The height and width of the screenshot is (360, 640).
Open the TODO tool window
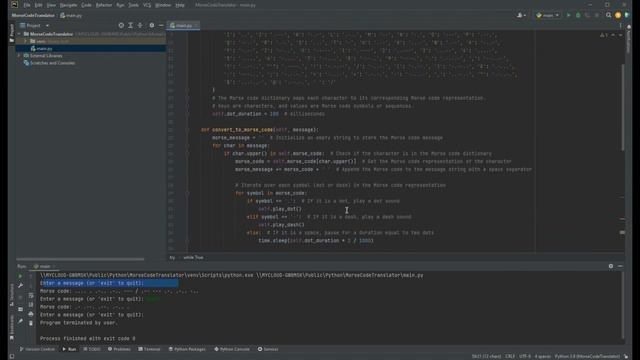[92, 349]
